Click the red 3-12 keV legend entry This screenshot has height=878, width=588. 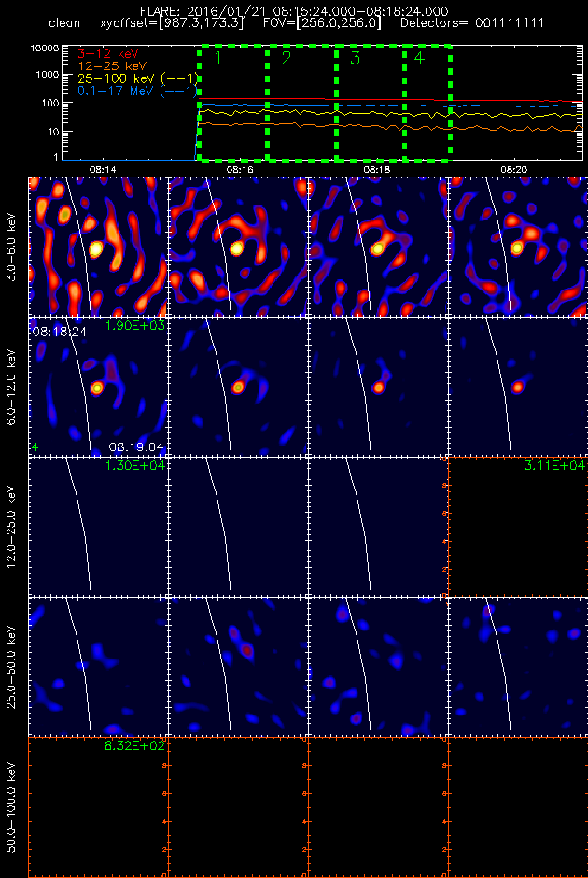coord(109,54)
